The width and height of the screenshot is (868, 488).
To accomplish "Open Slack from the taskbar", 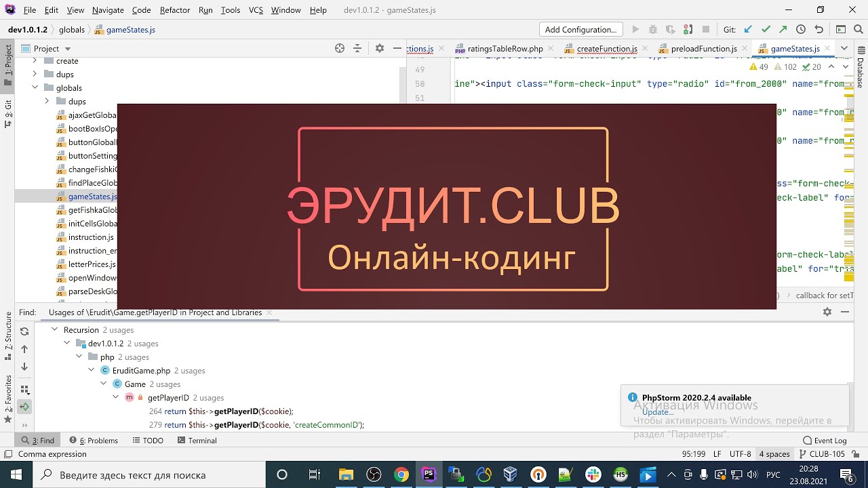I will (593, 474).
